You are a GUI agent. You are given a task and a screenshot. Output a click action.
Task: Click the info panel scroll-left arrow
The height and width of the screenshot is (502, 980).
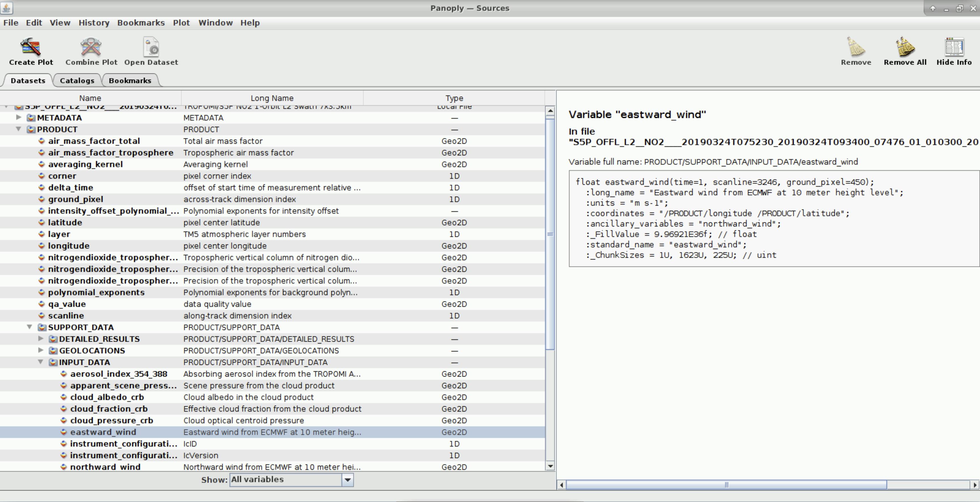562,485
